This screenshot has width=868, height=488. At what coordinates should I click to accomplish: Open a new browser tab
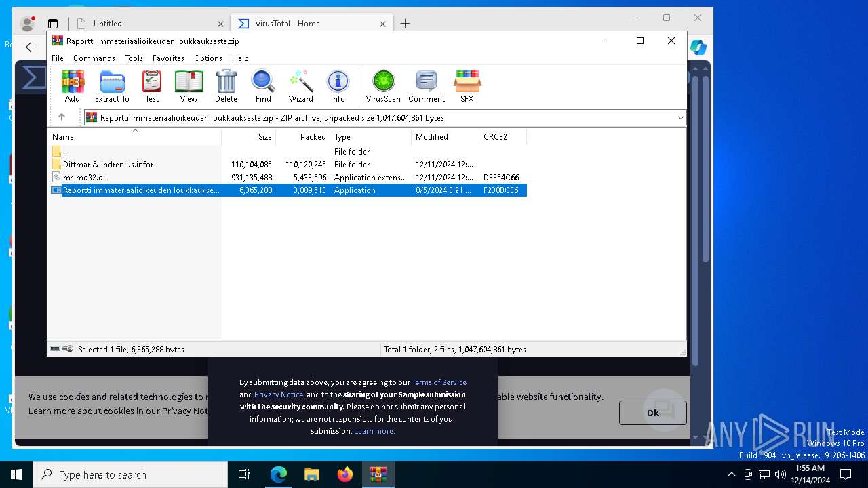(405, 24)
